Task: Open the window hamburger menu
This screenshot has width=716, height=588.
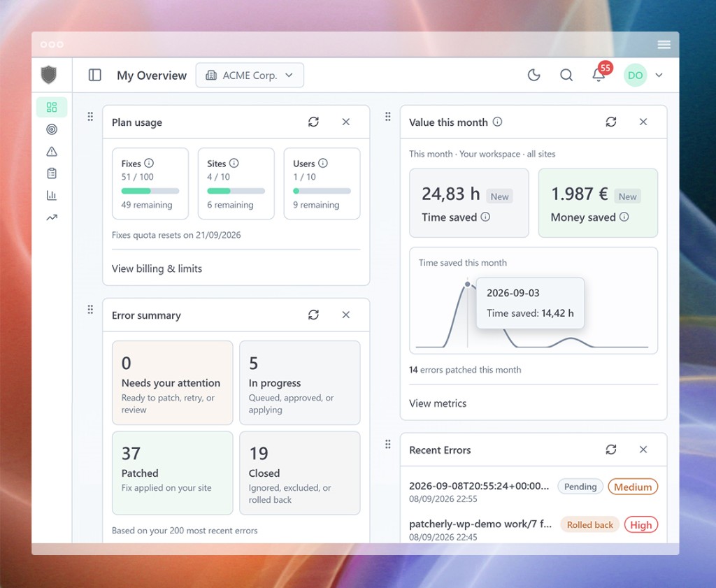Action: coord(664,44)
